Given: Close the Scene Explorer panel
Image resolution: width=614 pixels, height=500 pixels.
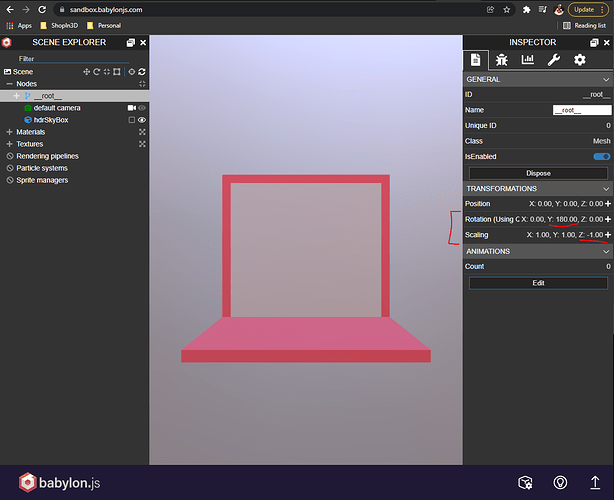Looking at the screenshot, I should click(x=143, y=43).
